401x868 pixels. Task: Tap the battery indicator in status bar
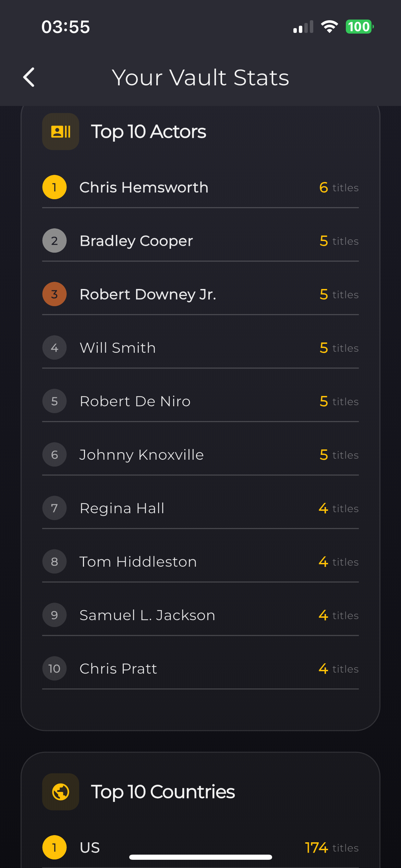click(359, 27)
